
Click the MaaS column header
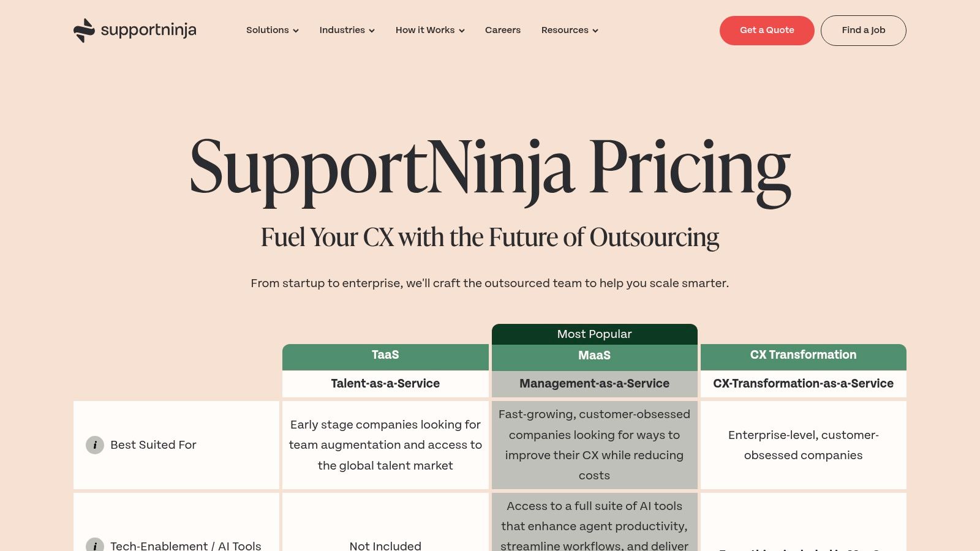(x=594, y=356)
